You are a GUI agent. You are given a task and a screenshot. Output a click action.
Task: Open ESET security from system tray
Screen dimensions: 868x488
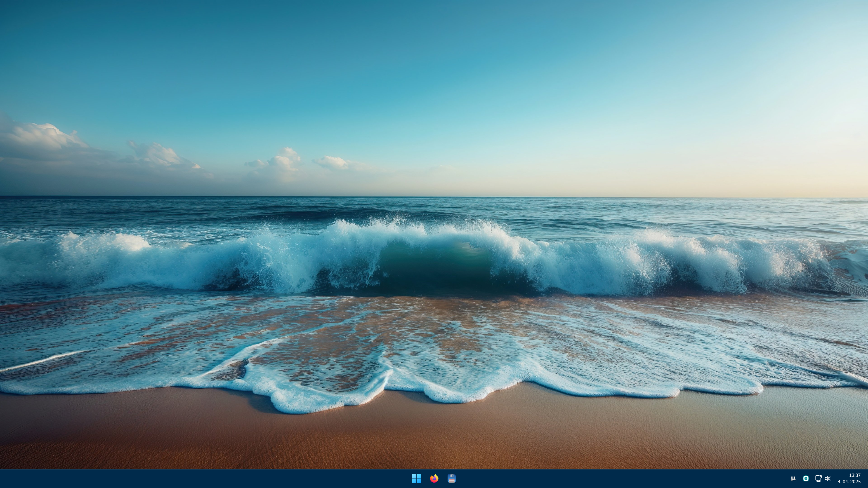806,479
